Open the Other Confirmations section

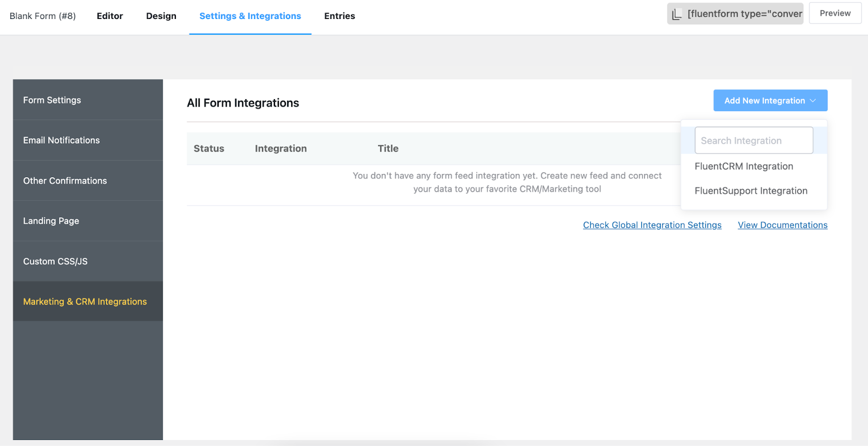[65, 181]
